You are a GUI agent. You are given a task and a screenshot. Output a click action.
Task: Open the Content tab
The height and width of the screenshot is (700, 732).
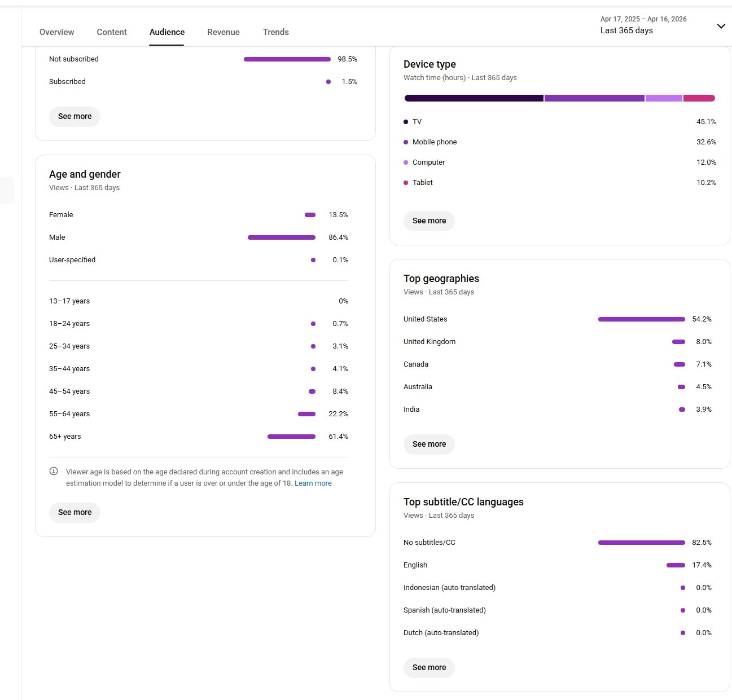(112, 32)
